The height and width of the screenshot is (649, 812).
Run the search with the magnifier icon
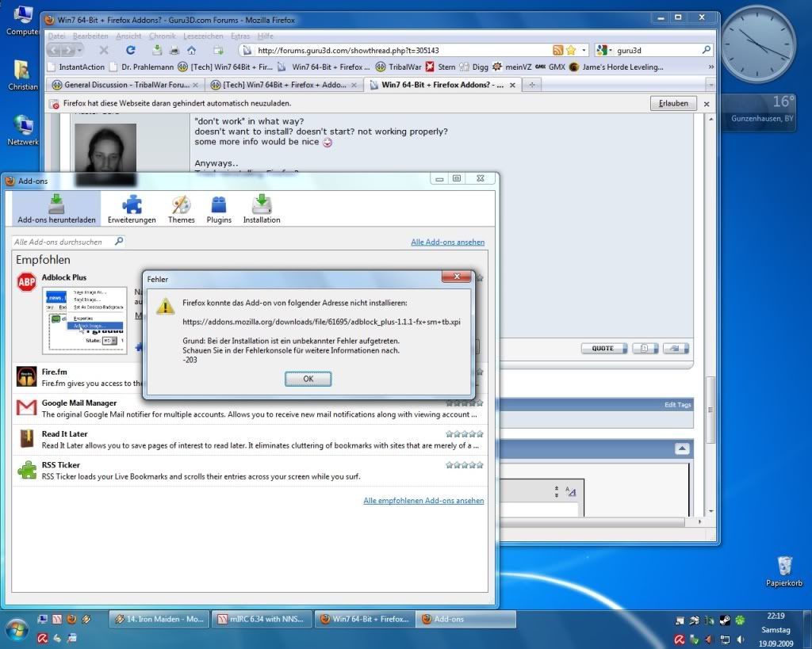[707, 50]
